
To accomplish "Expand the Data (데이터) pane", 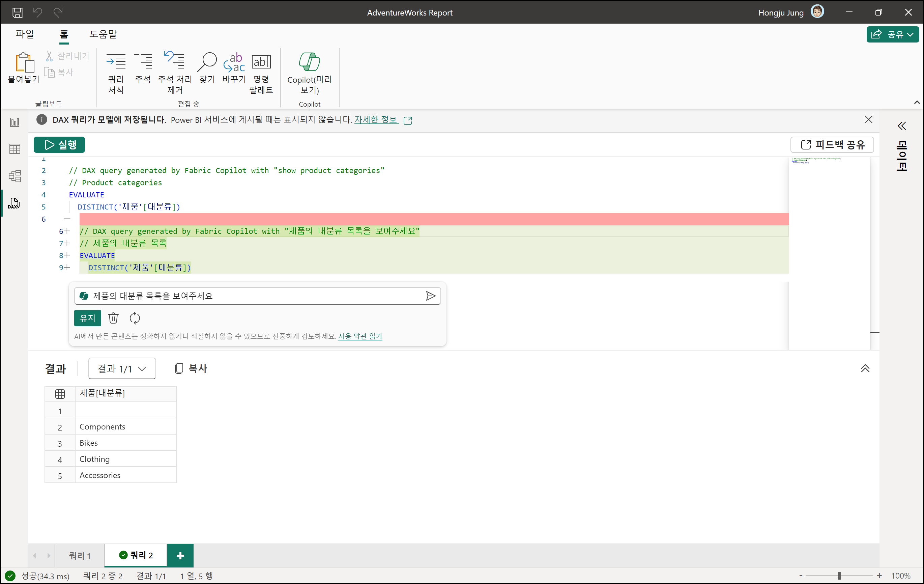I will click(x=902, y=126).
